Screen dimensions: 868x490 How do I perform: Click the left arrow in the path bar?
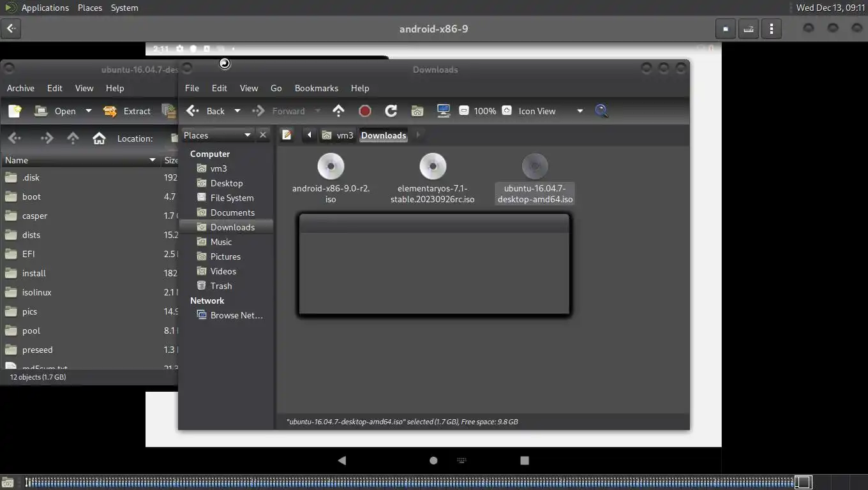coord(310,135)
